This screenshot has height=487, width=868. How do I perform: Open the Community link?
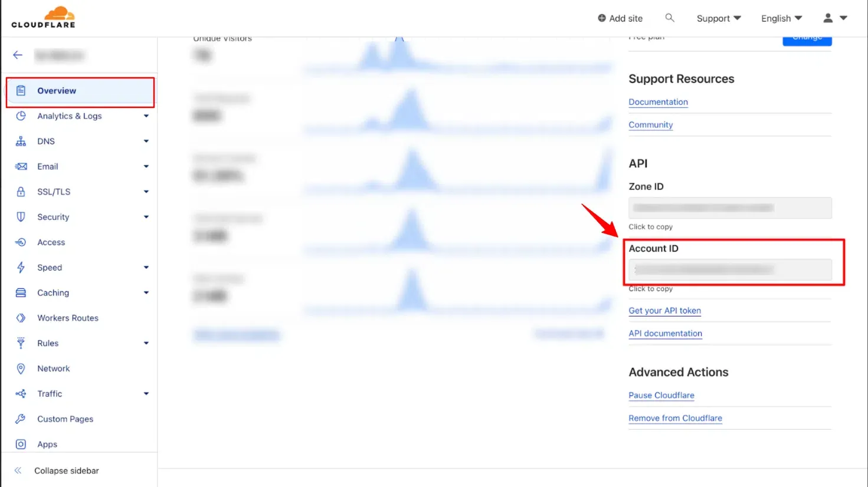pyautogui.click(x=650, y=125)
